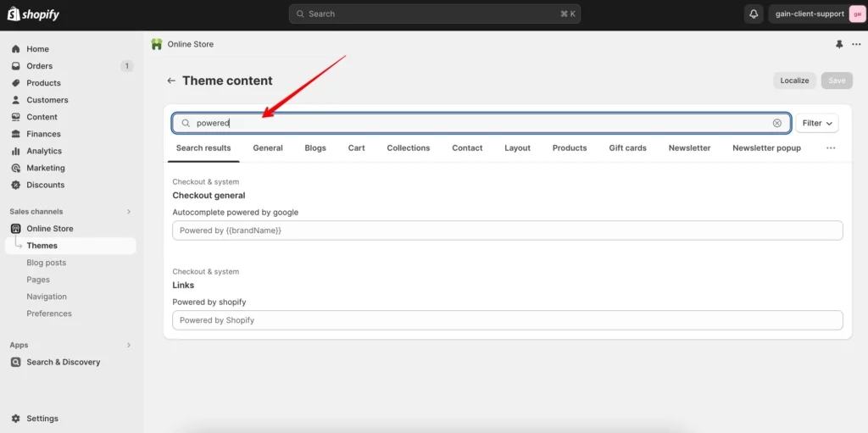Viewport: 868px width, 433px height.
Task: Click the Save button
Action: click(837, 80)
